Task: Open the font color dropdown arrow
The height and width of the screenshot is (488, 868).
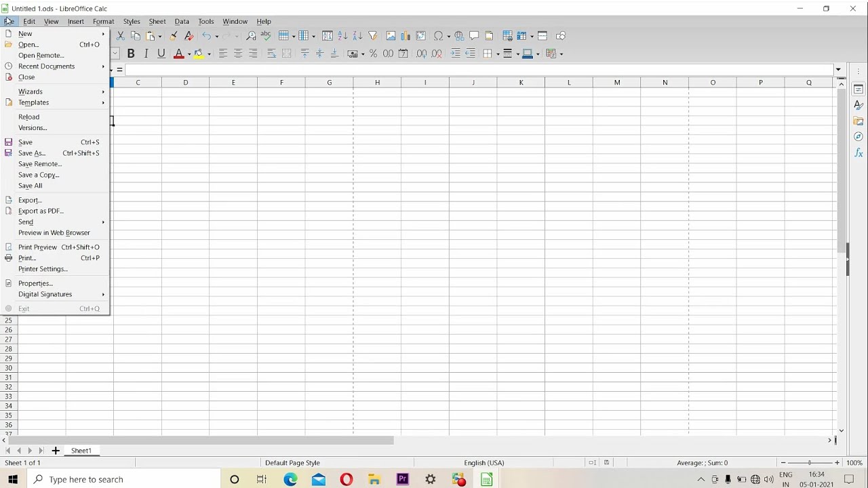Action: pos(189,54)
